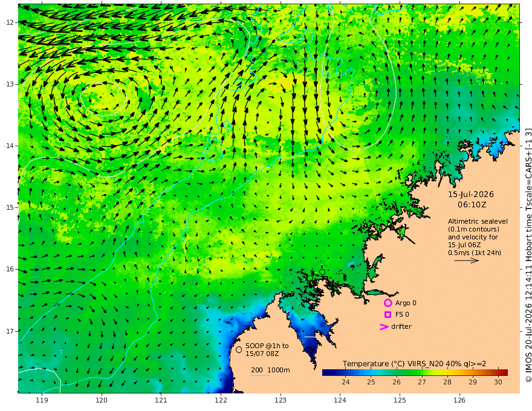Screen dimensions: 532x411
Task: Click the 0.5m/s velocity scale arrow
Action: 467,261
